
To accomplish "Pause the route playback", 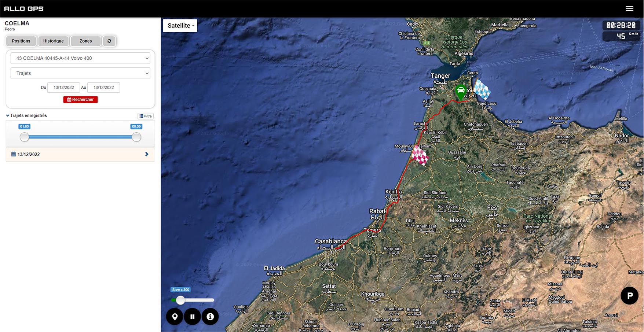I will [193, 317].
